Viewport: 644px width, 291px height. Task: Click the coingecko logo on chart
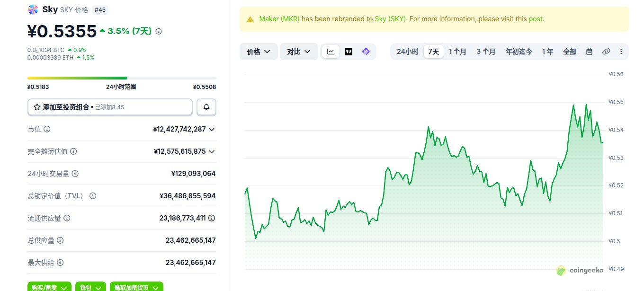(x=580, y=271)
